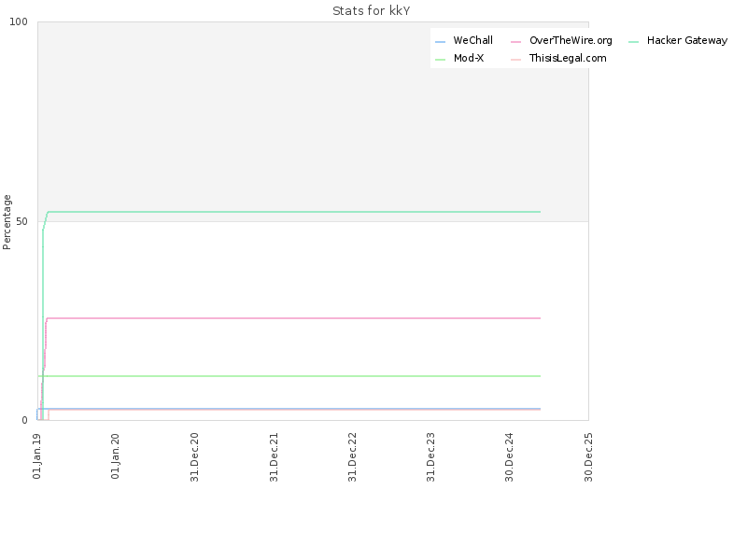Click the x-axis date 31.Dec.20
This screenshot has width=747, height=560.
tap(194, 457)
